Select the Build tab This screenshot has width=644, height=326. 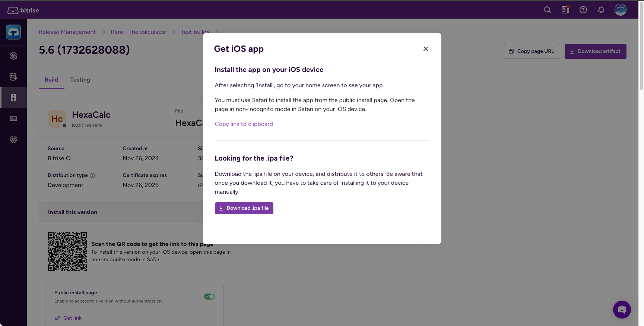pos(51,80)
